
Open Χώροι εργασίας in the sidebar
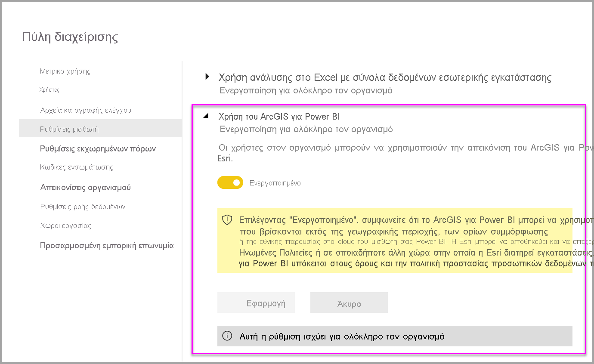(65, 225)
